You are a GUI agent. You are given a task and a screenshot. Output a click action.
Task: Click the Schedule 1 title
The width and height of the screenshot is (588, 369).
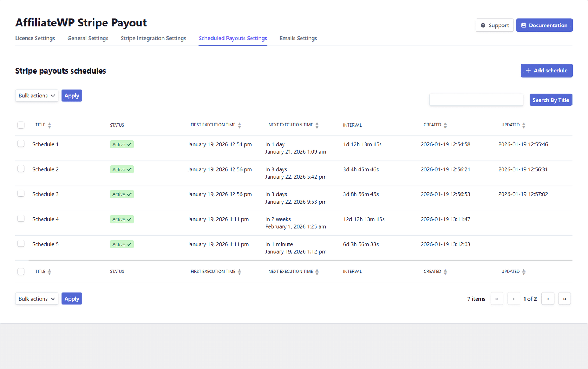pyautogui.click(x=45, y=144)
